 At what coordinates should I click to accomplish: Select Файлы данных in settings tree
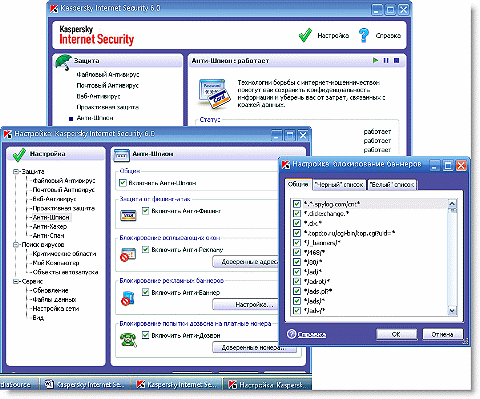coord(54,299)
